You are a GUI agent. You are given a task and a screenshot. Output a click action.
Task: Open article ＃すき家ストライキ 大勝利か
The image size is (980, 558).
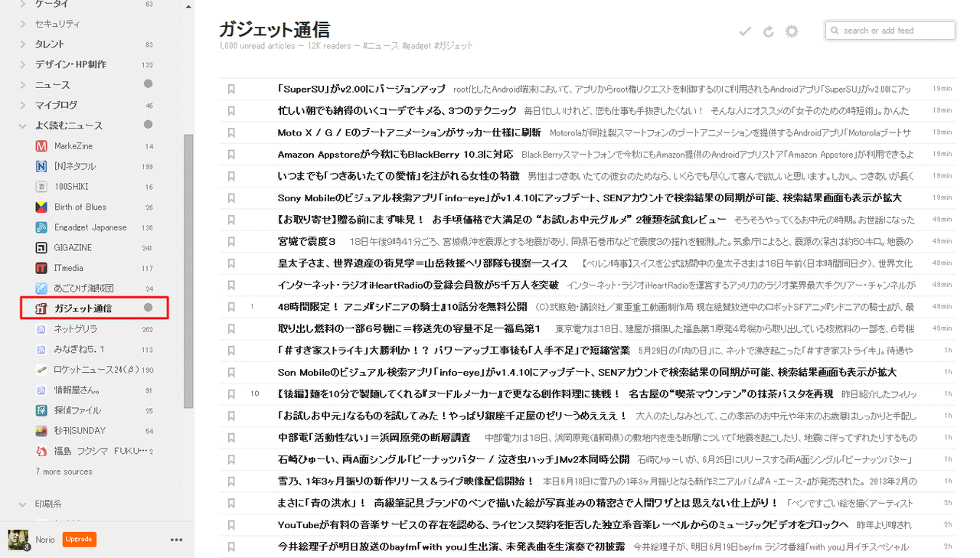tap(453, 351)
